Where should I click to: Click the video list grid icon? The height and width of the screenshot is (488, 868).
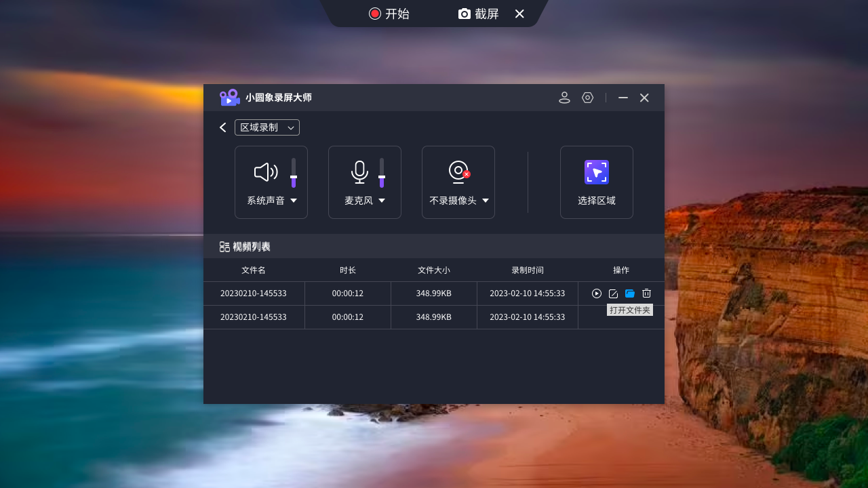224,246
